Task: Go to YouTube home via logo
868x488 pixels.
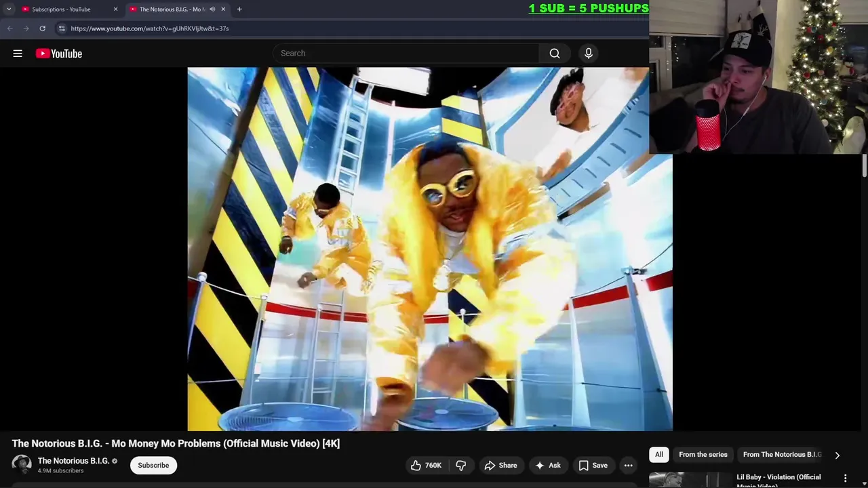Action: 59,54
